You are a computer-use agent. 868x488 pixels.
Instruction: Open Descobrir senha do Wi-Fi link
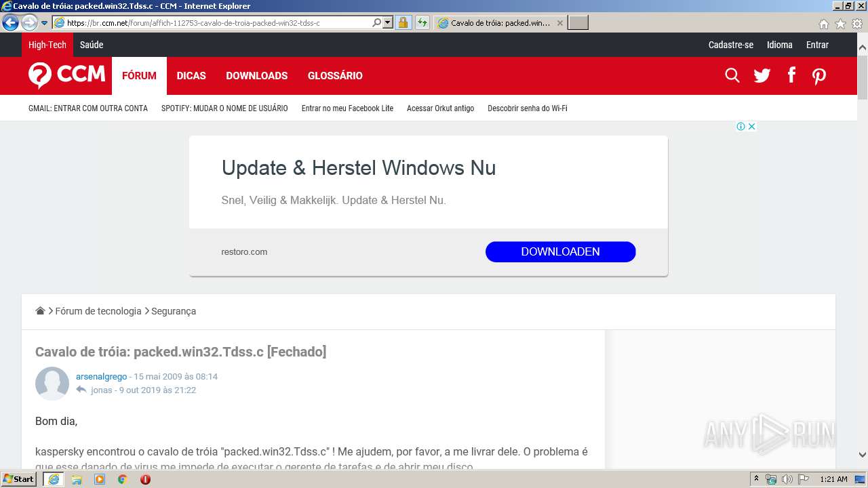(528, 108)
